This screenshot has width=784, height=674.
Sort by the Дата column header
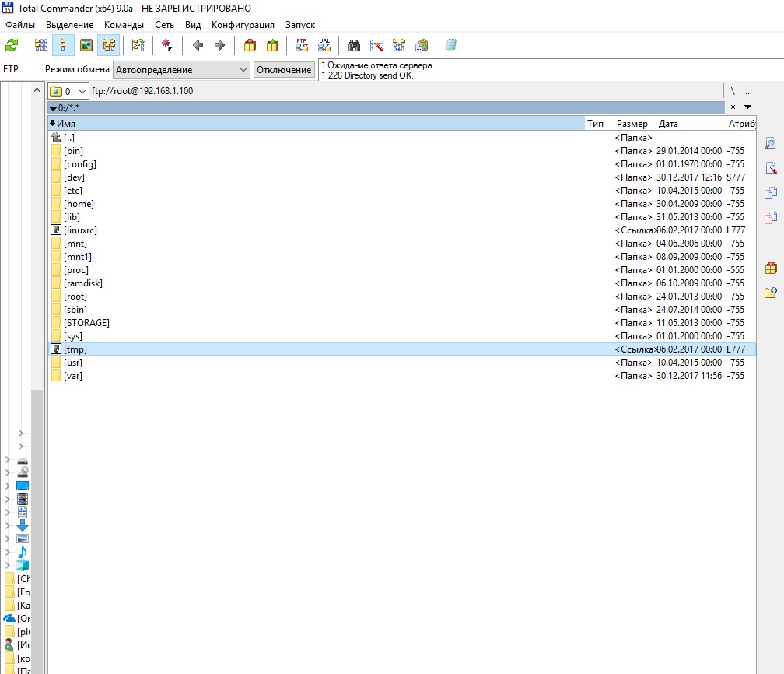(x=690, y=123)
